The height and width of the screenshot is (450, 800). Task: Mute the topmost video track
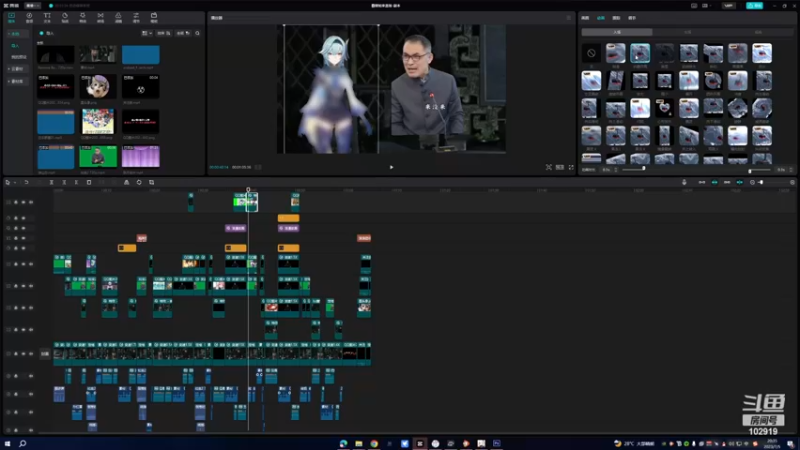31,203
